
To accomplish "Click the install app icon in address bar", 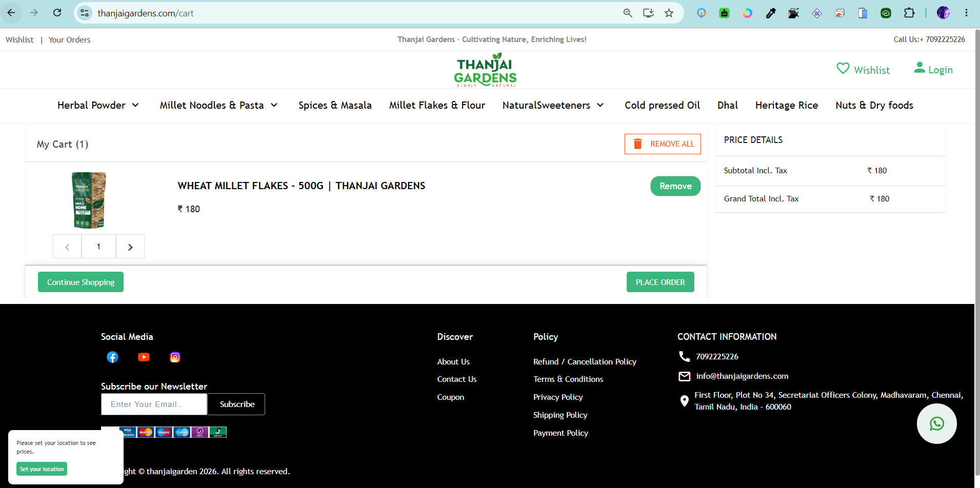I will (648, 13).
